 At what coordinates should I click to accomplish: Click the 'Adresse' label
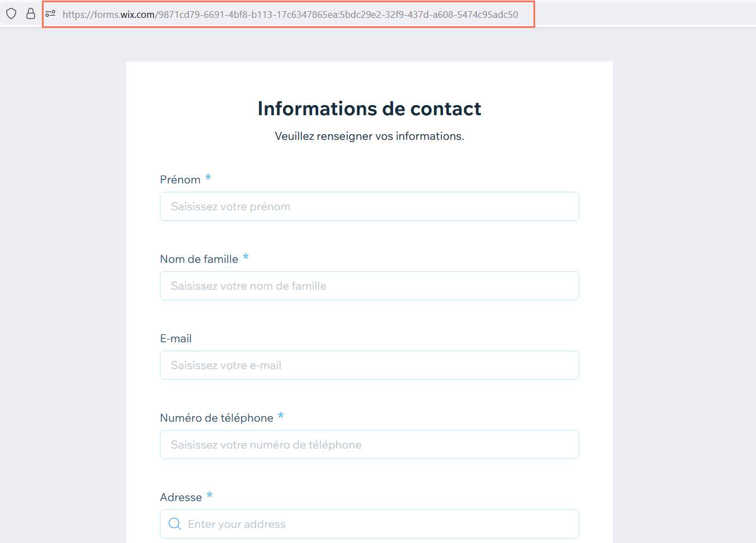coord(181,497)
